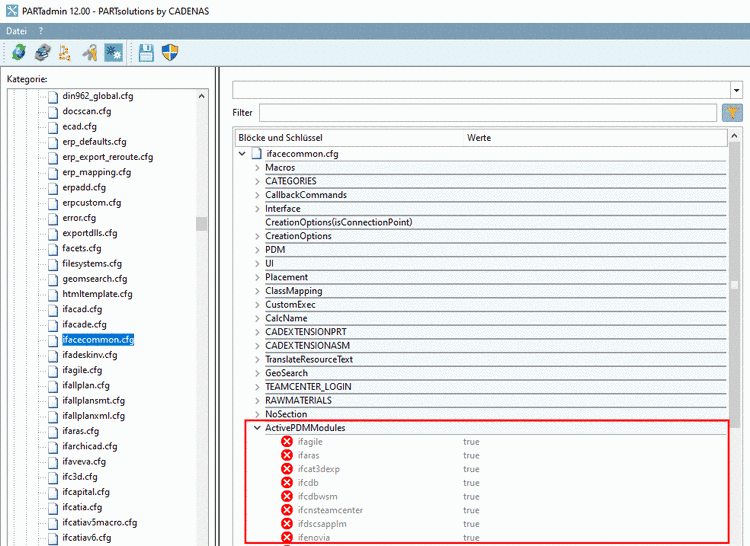The width and height of the screenshot is (750, 546).
Task: Expand the TEAMCENTER_LOGIN block
Action: pos(257,387)
